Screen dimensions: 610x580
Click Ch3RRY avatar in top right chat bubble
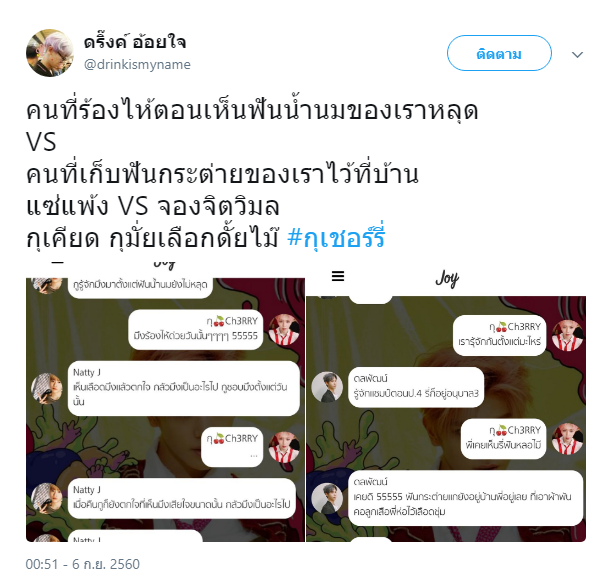click(x=567, y=336)
